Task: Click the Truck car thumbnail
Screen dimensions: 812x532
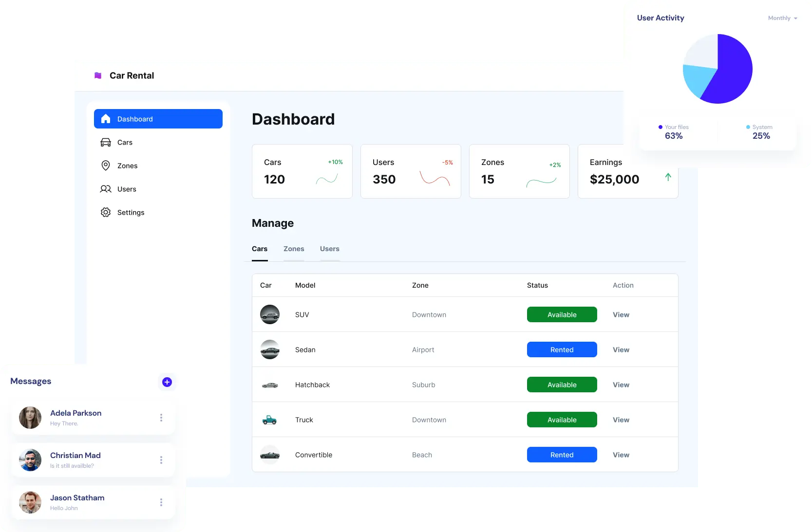Action: [x=269, y=420]
